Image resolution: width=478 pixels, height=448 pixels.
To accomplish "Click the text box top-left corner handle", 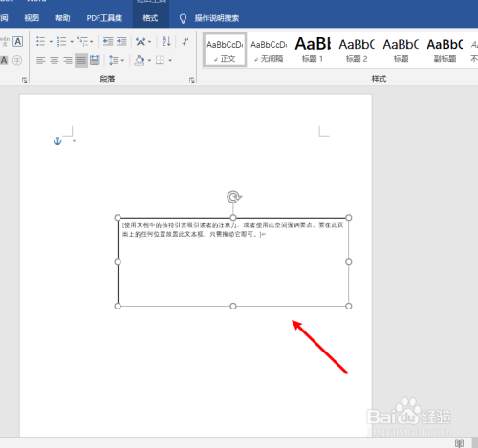I will (118, 218).
